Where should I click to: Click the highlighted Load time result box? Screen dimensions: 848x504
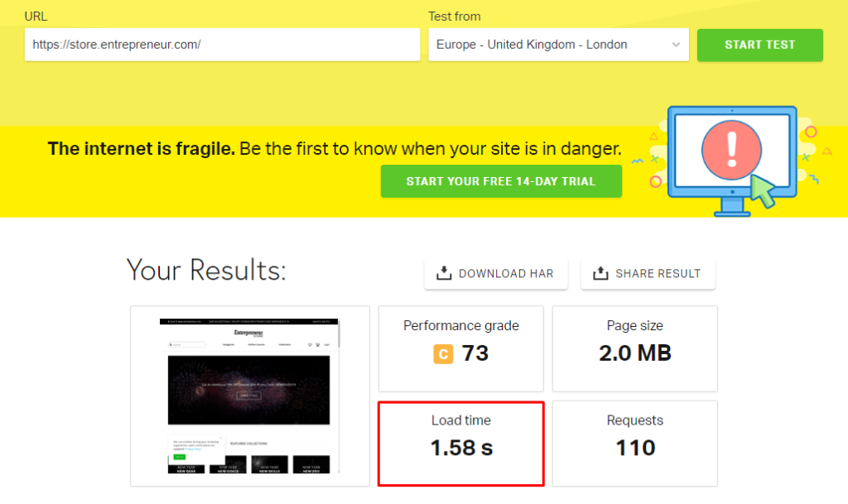pos(460,444)
